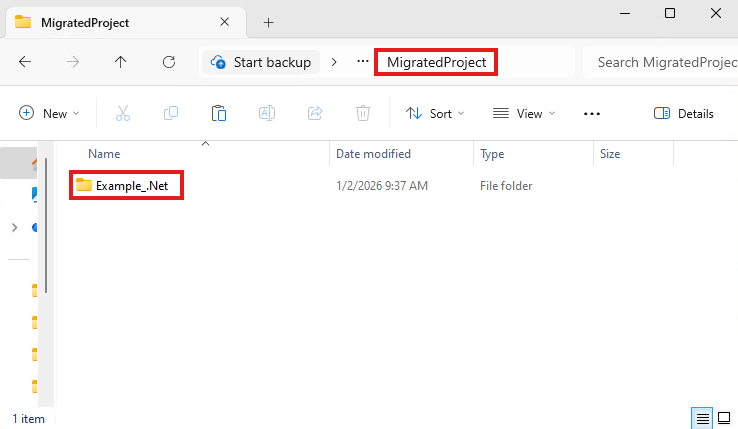Click the Rename icon in toolbar

click(267, 114)
